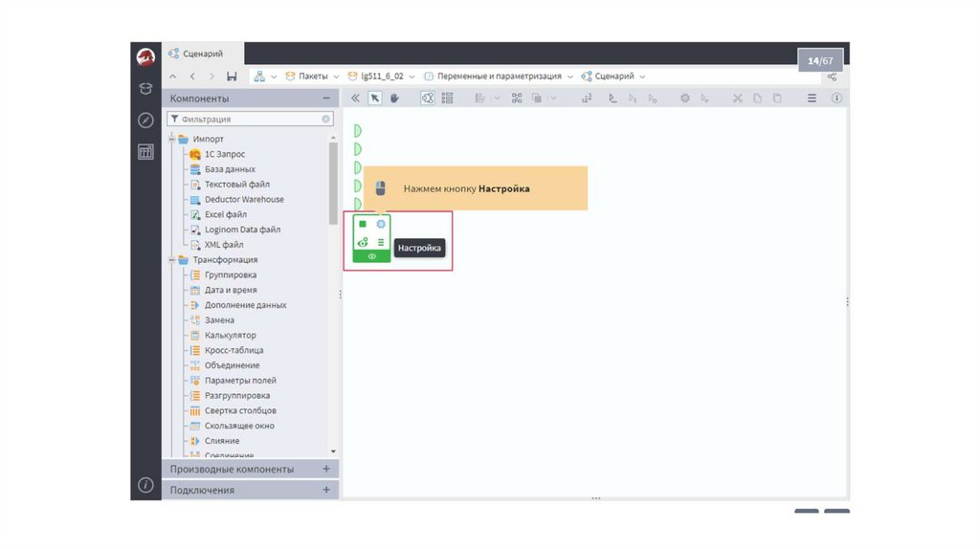Click the save diskette icon

coord(232,77)
